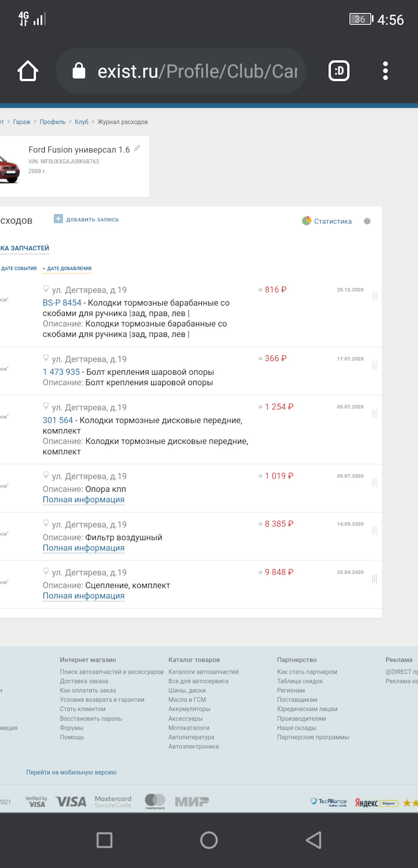Open Полная информация for Сцепление, комплект

83,595
